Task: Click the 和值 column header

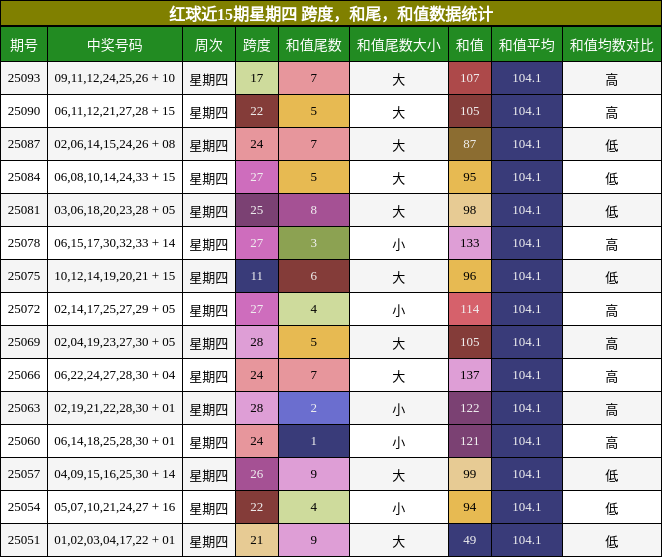Action: tap(470, 44)
